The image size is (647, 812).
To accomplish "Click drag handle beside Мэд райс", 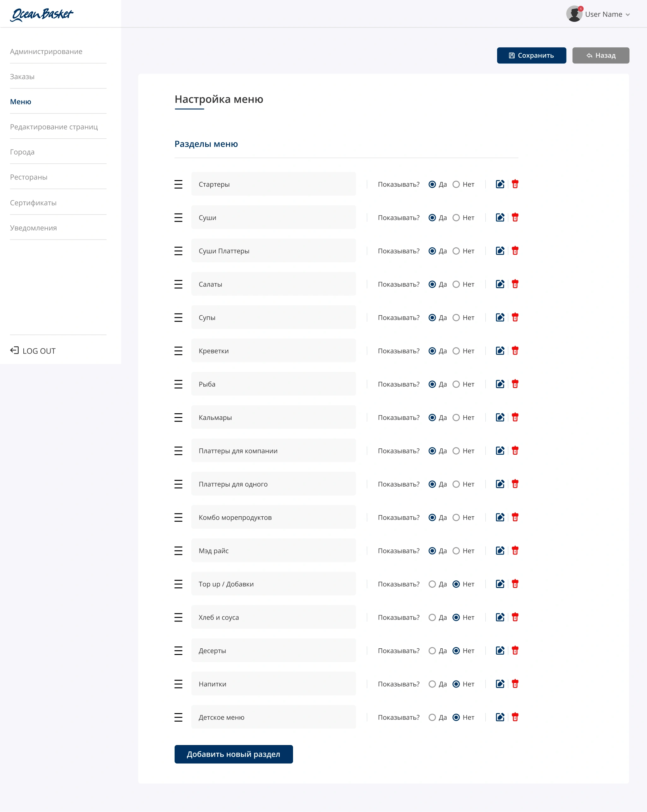I will [178, 551].
